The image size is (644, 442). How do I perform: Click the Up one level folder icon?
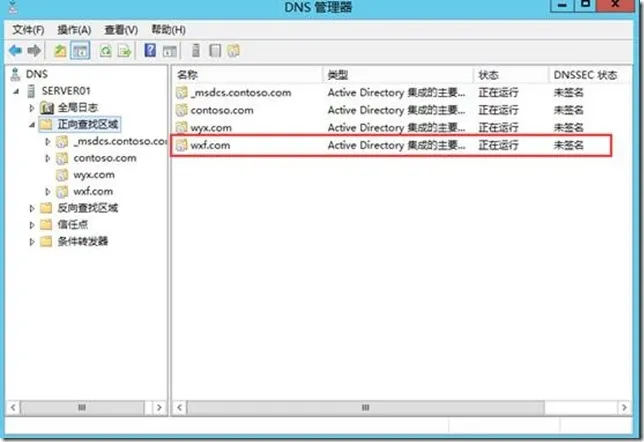[x=60, y=51]
